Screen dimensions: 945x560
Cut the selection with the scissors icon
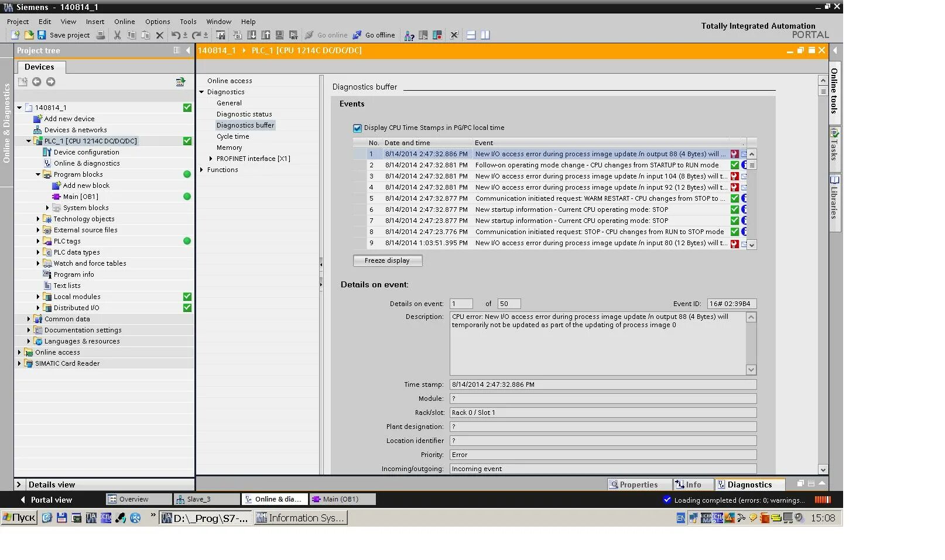(x=117, y=35)
